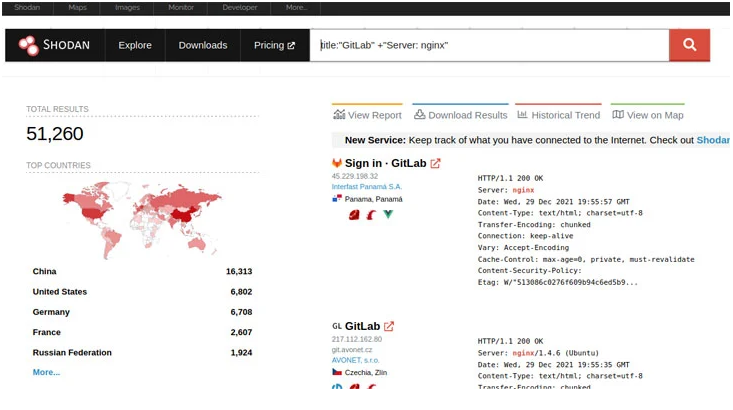Click IP address 45.229.198.32
The width and height of the screenshot is (733, 410).
[x=355, y=176]
